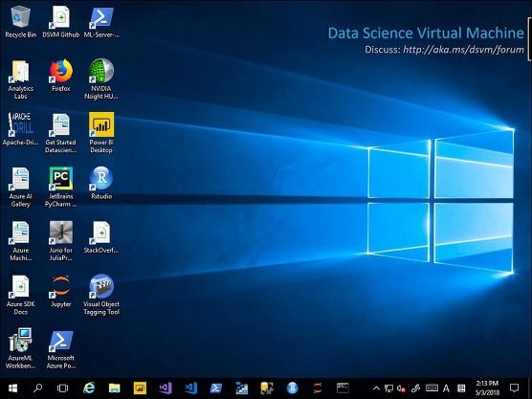This screenshot has width=532, height=399.
Task: Open Visual Studio Code blue taskbar icon
Action: 191,388
